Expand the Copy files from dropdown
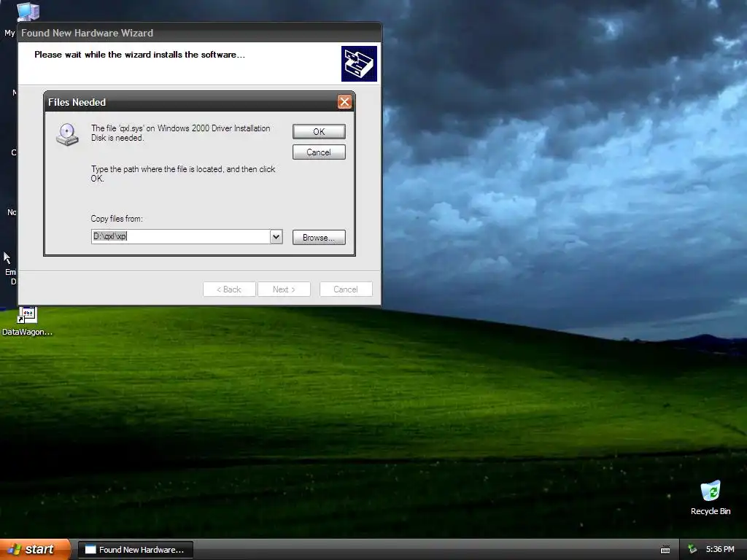This screenshot has height=560, width=747. point(276,237)
